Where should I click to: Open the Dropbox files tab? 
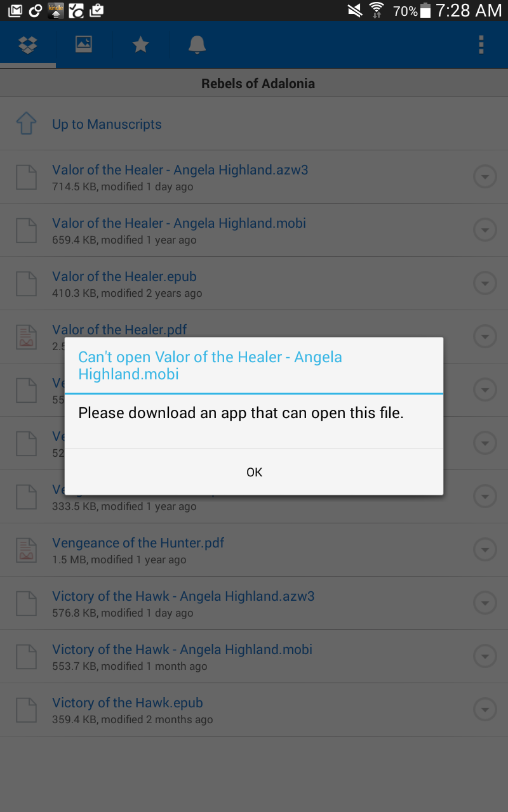[28, 45]
